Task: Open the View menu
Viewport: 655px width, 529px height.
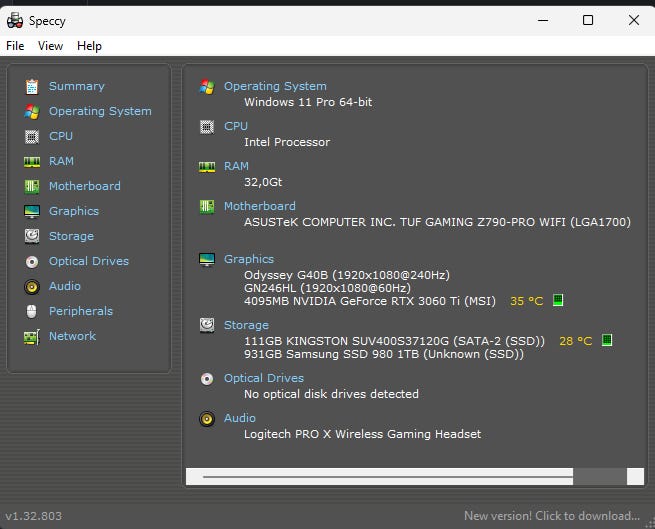Action: (50, 46)
